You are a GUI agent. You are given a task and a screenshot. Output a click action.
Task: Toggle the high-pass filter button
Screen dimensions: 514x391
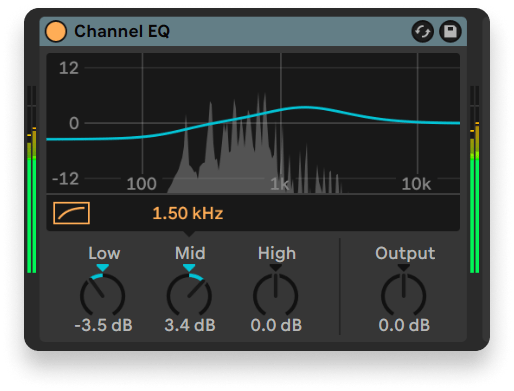[71, 213]
